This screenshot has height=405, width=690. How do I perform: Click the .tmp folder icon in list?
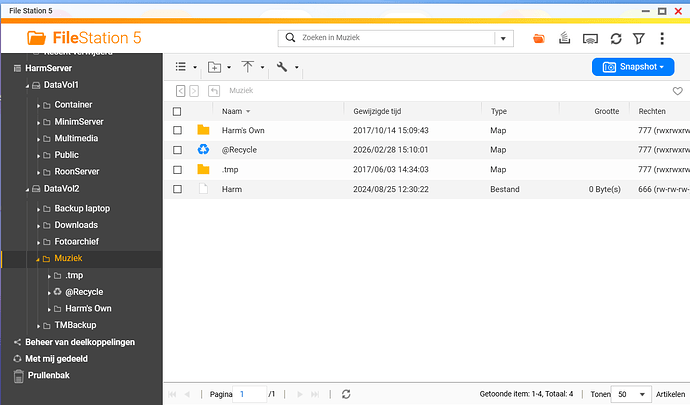point(203,169)
